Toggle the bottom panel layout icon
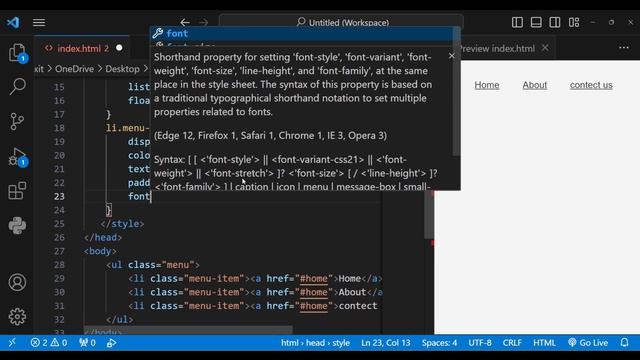 [536, 22]
